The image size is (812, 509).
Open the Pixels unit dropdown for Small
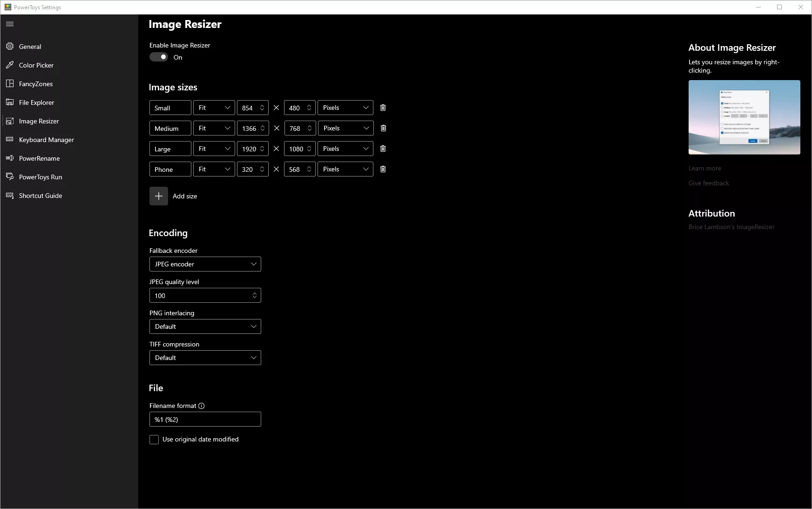[x=345, y=108]
